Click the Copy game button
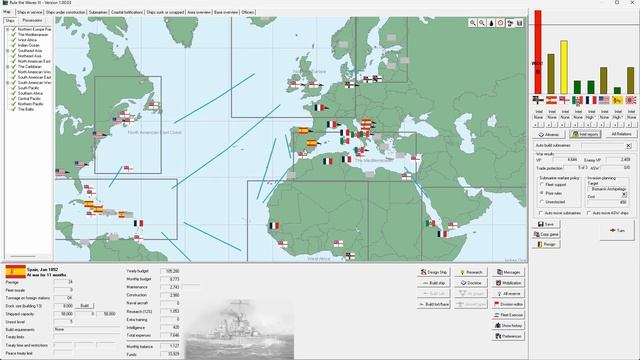This screenshot has width=640, height=360. click(546, 234)
